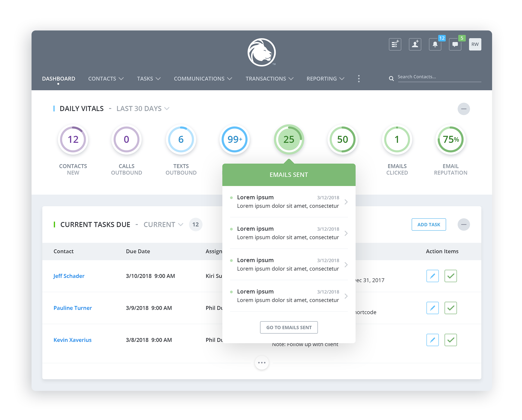The height and width of the screenshot is (420, 522).
Task: Open the three-dot more menu in navbar
Action: (x=359, y=79)
